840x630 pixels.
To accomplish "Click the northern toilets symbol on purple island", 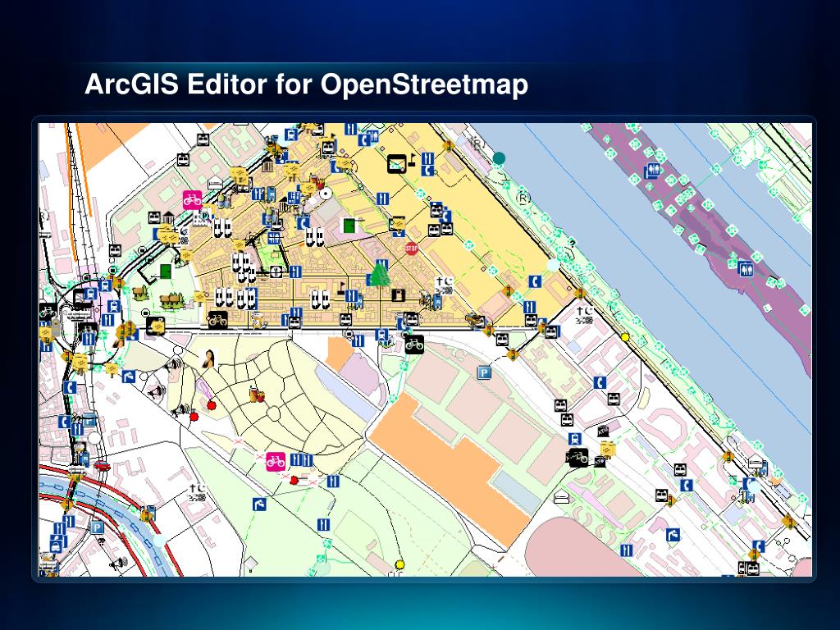I will point(652,171).
